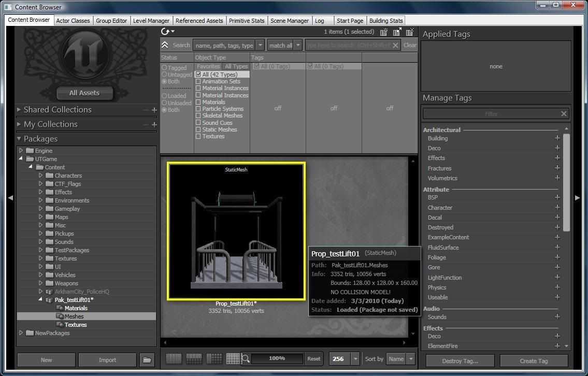The height and width of the screenshot is (376, 588).
Task: Add a shared collection with plus icon
Action: 154,110
